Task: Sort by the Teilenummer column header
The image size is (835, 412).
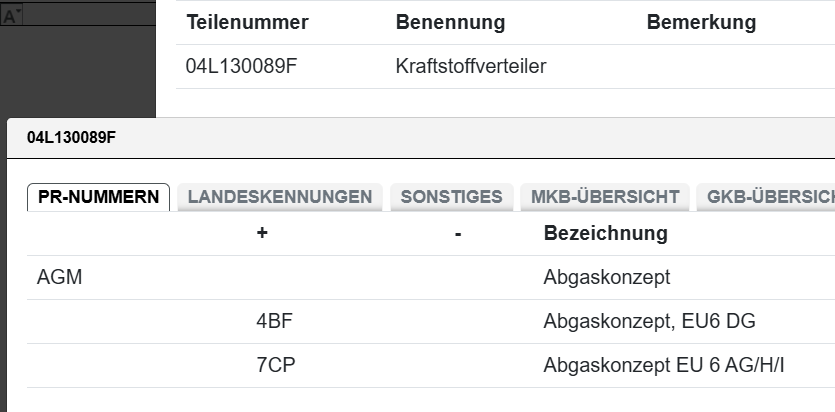Action: click(x=247, y=22)
